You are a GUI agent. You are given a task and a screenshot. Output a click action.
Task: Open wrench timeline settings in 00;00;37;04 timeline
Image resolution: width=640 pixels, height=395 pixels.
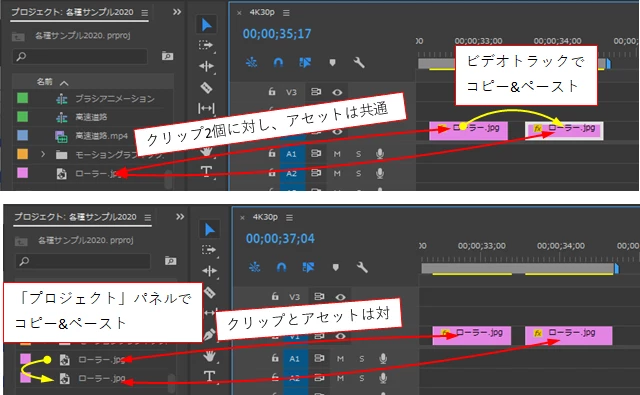(362, 267)
